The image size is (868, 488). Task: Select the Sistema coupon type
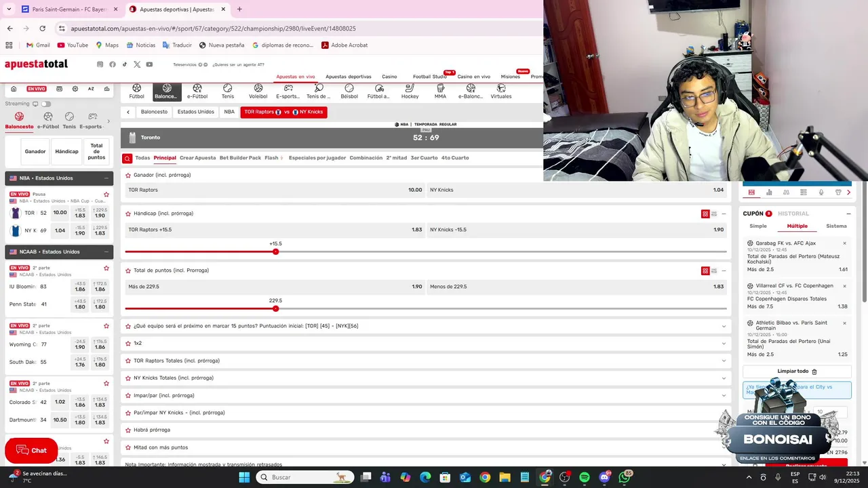click(x=836, y=226)
